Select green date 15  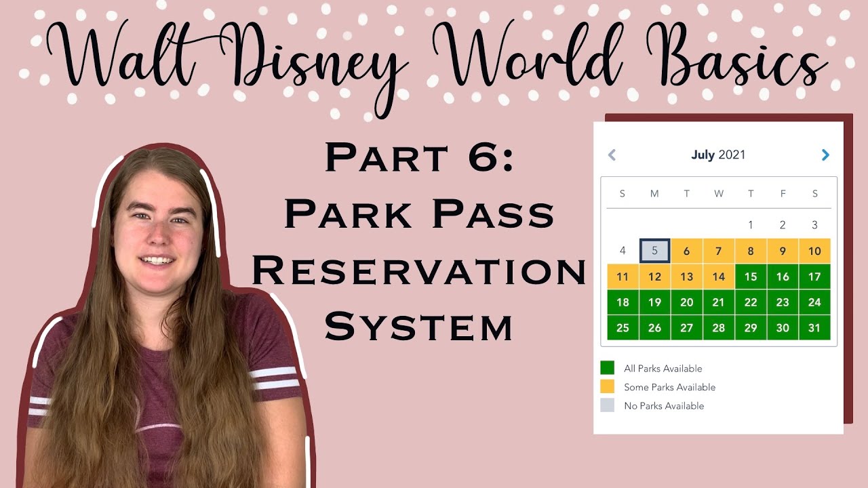click(751, 277)
